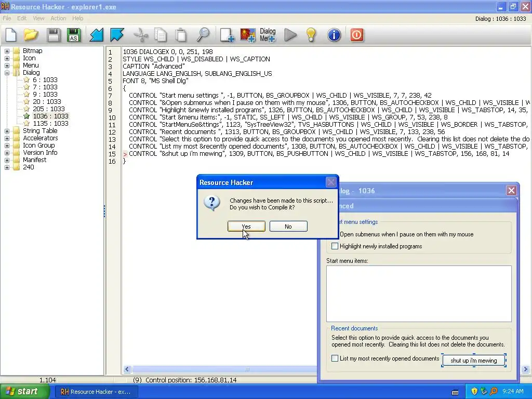
Task: Select dialog resource 1036 : 1033
Action: coord(50,116)
